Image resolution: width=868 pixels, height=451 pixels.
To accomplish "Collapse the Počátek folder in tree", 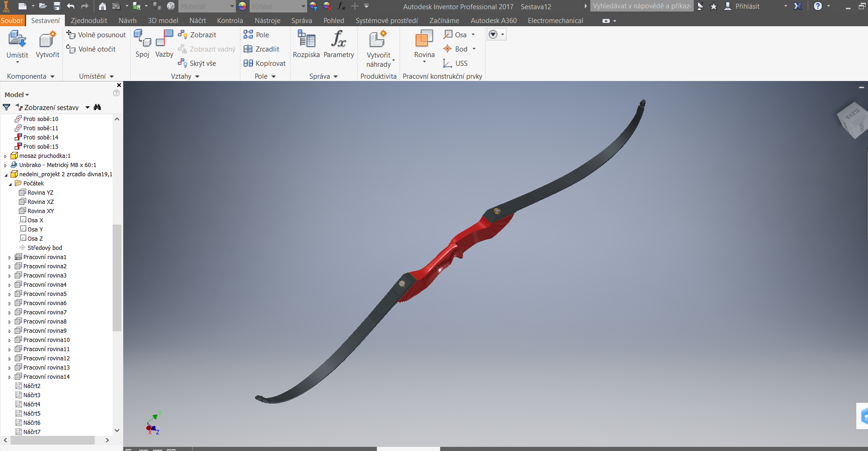I will (10, 184).
